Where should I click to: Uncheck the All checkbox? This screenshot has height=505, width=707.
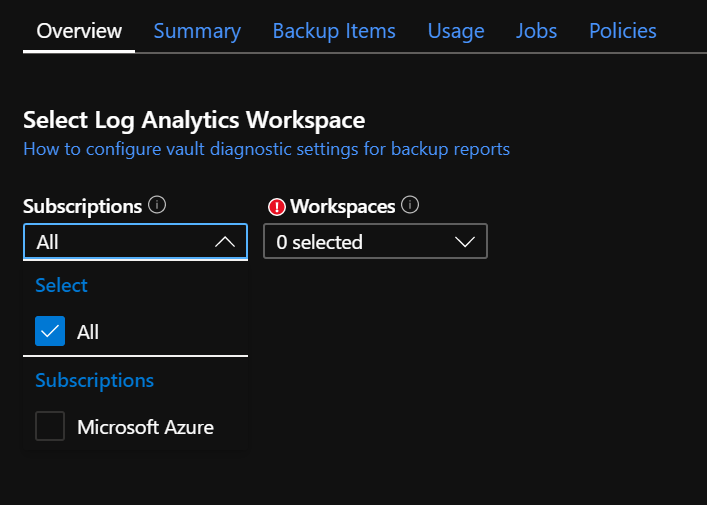(50, 332)
